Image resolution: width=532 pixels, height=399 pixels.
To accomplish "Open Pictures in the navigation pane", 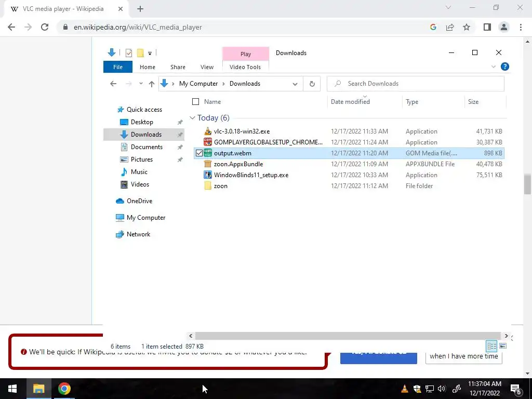I will point(141,159).
